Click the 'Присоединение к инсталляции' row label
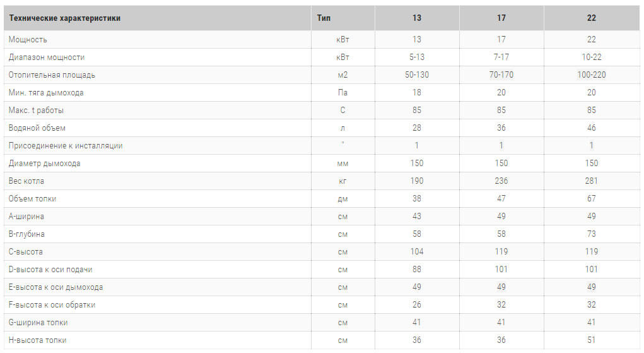Image resolution: width=644 pixels, height=353 pixels. pos(66,146)
